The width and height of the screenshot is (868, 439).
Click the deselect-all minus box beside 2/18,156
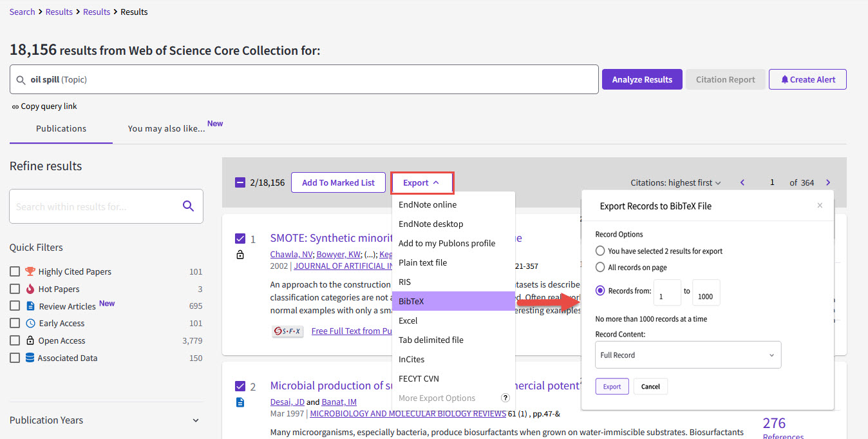240,182
